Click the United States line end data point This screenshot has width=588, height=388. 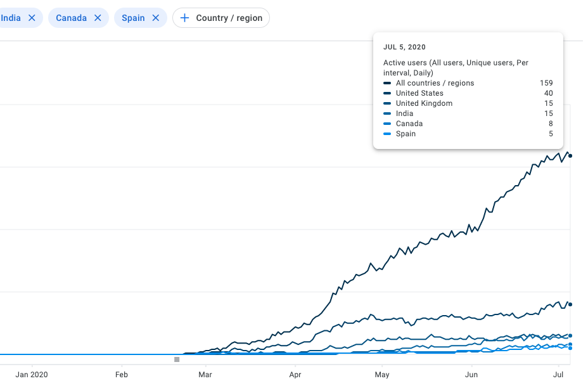point(570,304)
